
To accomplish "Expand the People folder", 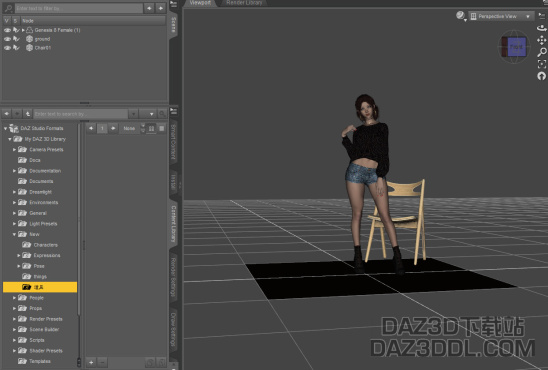I will point(14,298).
